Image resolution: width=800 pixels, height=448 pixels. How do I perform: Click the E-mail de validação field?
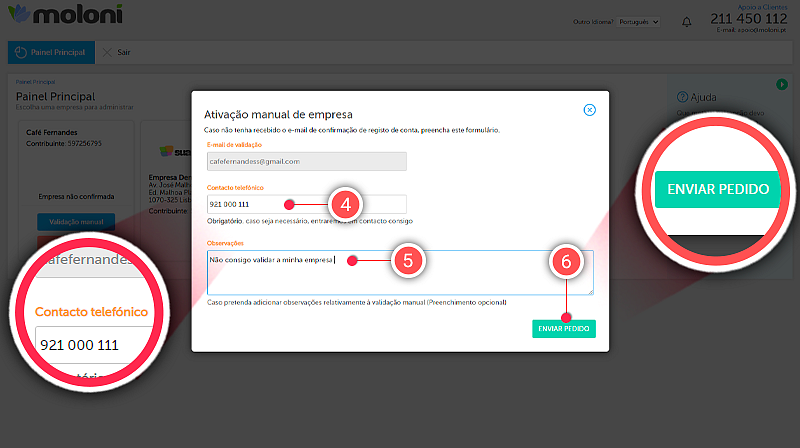point(306,160)
